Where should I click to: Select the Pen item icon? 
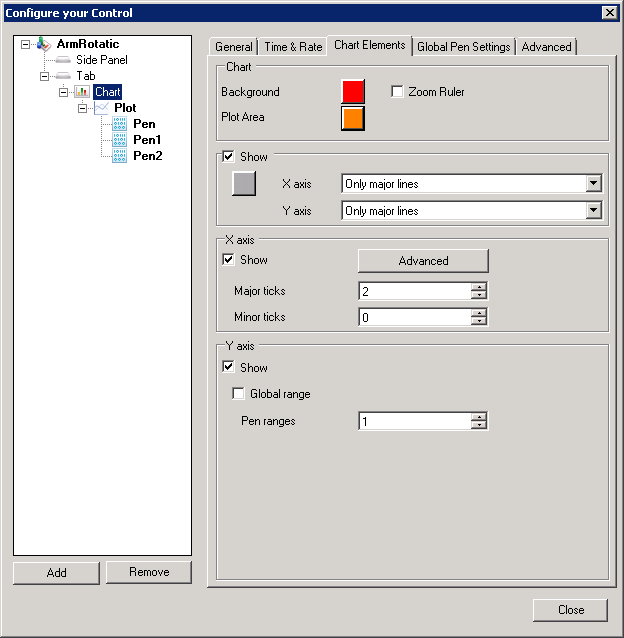(x=120, y=124)
